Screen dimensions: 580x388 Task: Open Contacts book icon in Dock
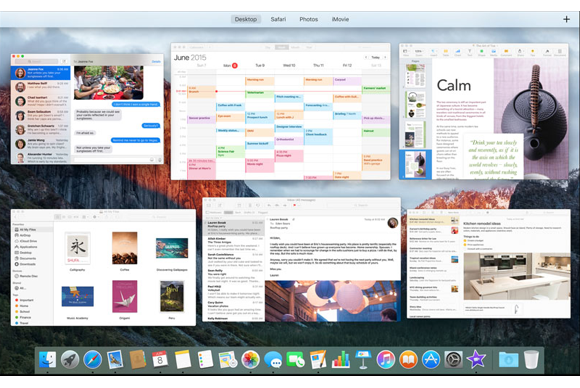pyautogui.click(x=138, y=360)
